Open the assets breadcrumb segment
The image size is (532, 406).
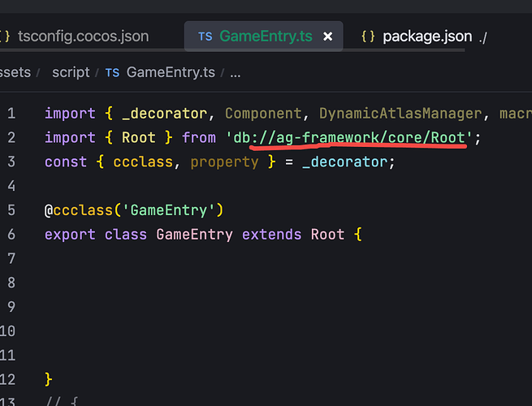15,72
